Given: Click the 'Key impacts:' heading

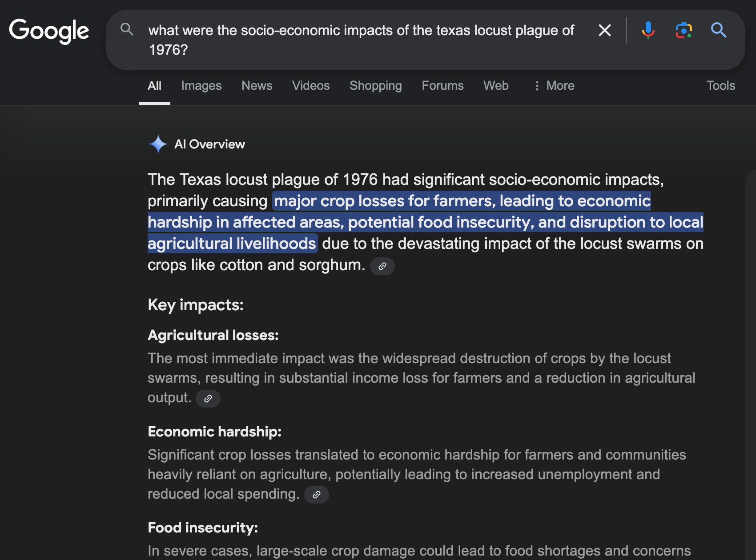Looking at the screenshot, I should coord(196,305).
